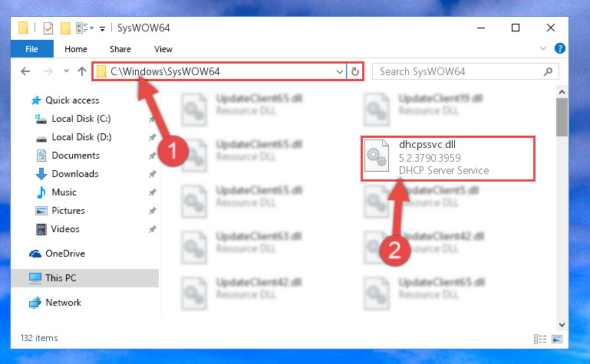The width and height of the screenshot is (590, 364).
Task: Open Customize Quick Access Toolbar dropdown
Action: 102,28
